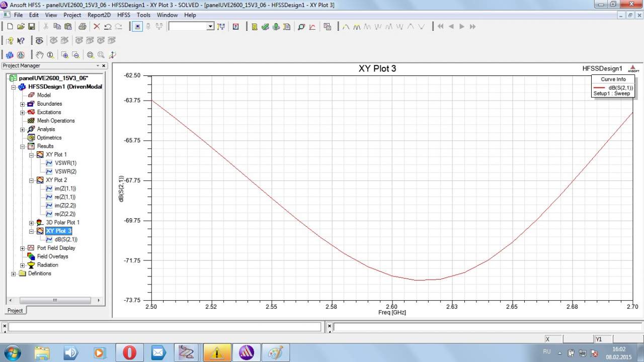Viewport: 644px width, 362px height.
Task: Expand the Definitions folder node
Action: pyautogui.click(x=14, y=274)
